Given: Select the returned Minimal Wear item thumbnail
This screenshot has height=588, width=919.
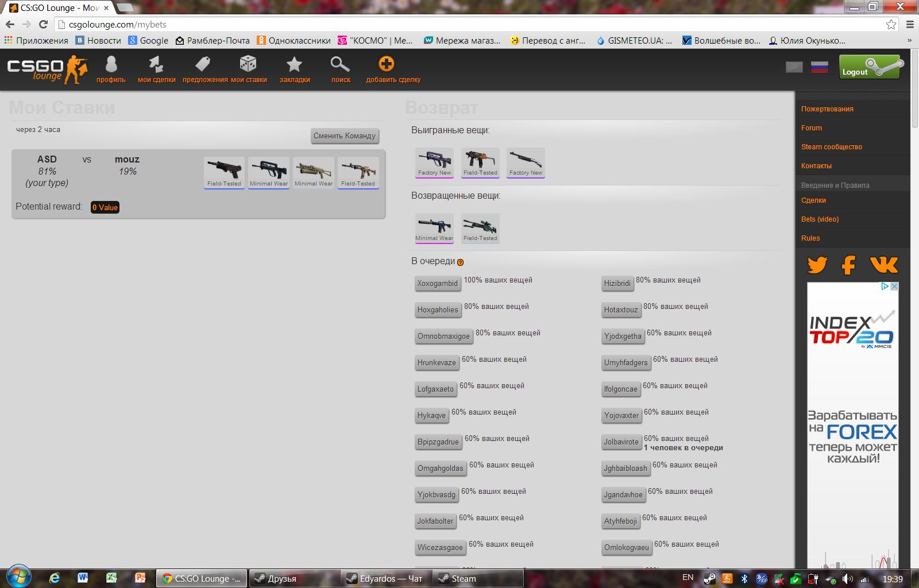Looking at the screenshot, I should [x=434, y=228].
